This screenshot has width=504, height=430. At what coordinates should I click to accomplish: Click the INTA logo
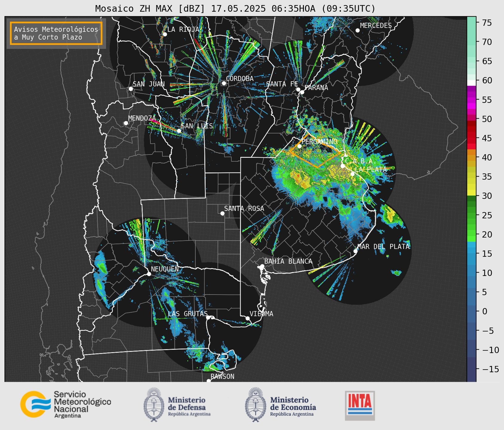360,405
